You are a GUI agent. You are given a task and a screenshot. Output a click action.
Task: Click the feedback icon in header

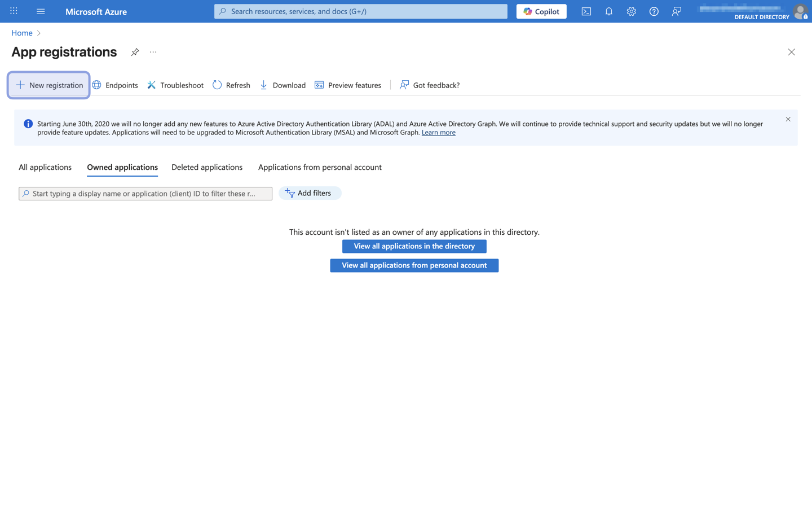tap(676, 11)
